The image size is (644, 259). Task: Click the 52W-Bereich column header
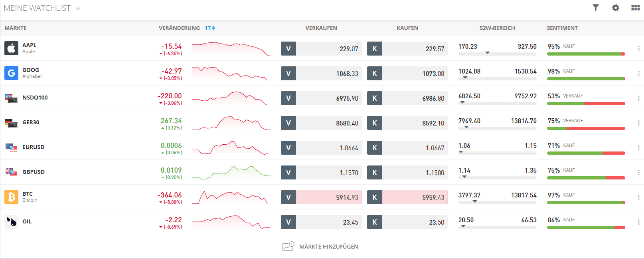[x=497, y=28]
